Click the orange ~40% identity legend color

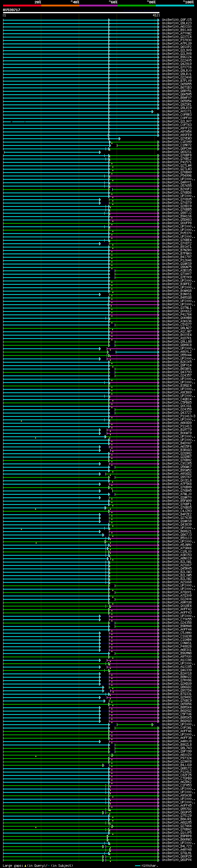coord(60,6)
